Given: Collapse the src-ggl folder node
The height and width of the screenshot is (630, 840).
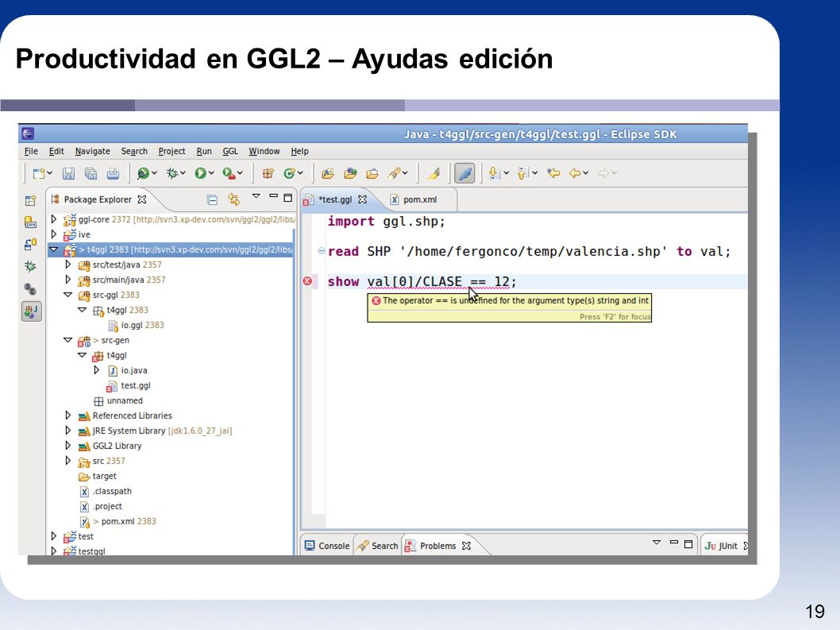Looking at the screenshot, I should (x=68, y=295).
